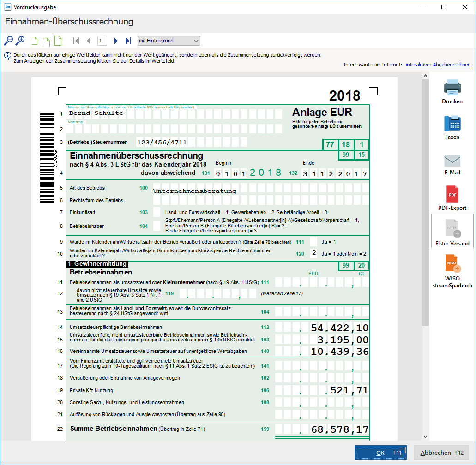This screenshot has height=465, width=476.
Task: Click the Einkunftsart field box 103
Action: click(157, 212)
